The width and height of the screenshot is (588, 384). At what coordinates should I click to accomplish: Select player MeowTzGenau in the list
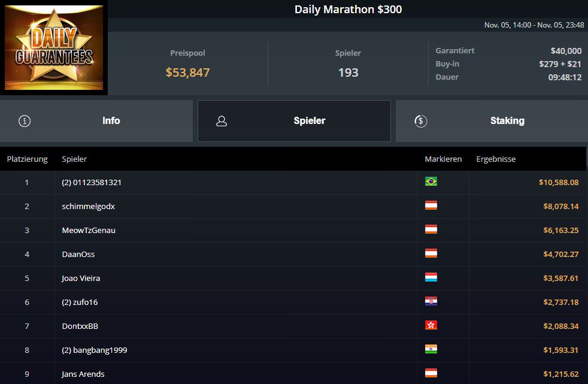coord(89,230)
